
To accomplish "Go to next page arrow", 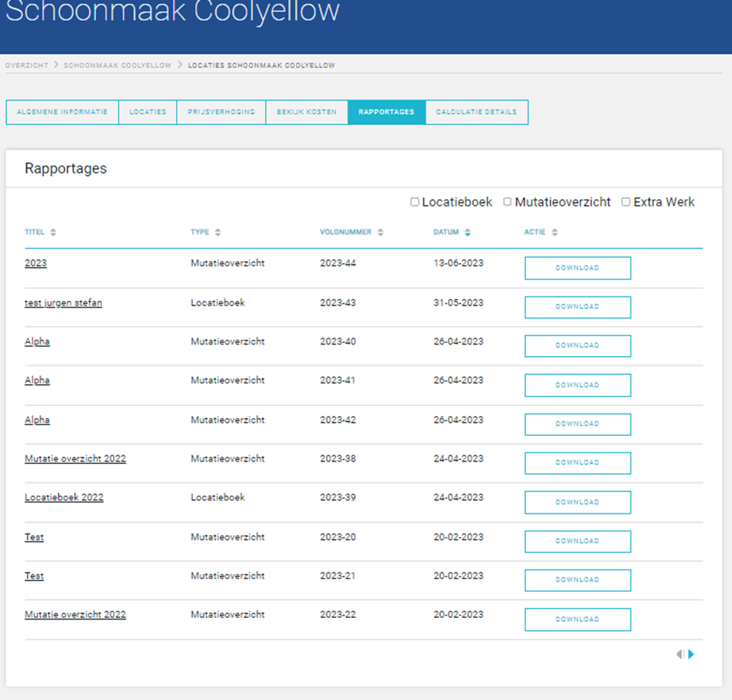I will (x=691, y=654).
